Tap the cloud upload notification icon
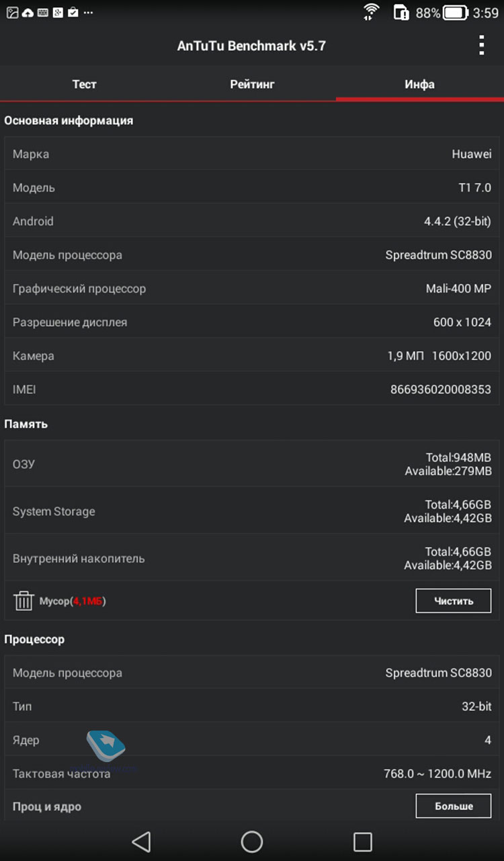504x861 pixels. pyautogui.click(x=28, y=12)
